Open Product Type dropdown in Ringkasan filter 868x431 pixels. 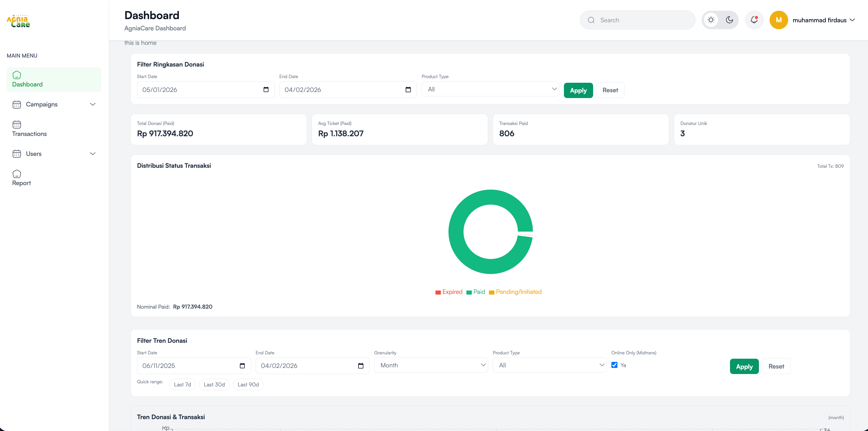tap(490, 89)
